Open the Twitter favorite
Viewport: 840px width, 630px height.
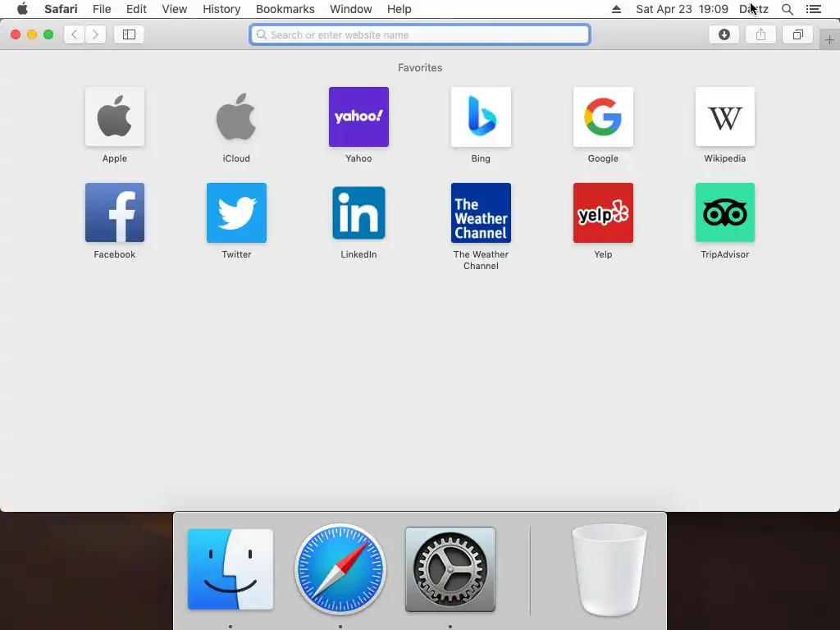[236, 212]
